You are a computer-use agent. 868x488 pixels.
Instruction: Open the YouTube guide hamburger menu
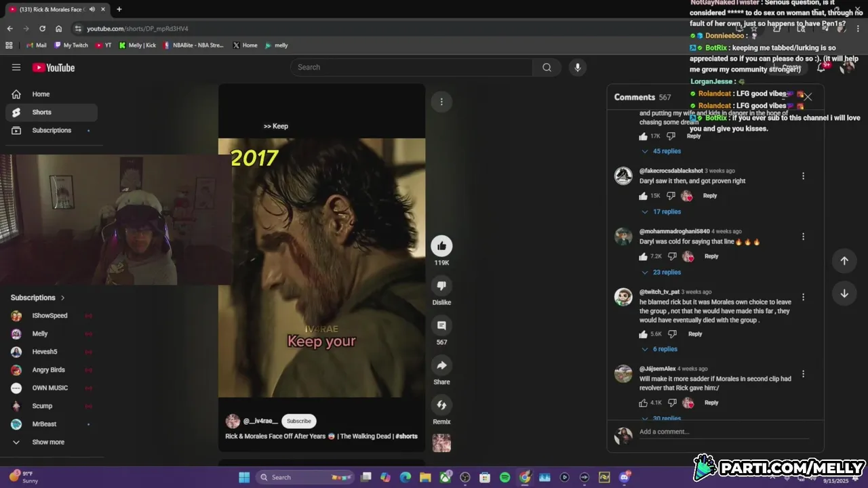pyautogui.click(x=16, y=67)
